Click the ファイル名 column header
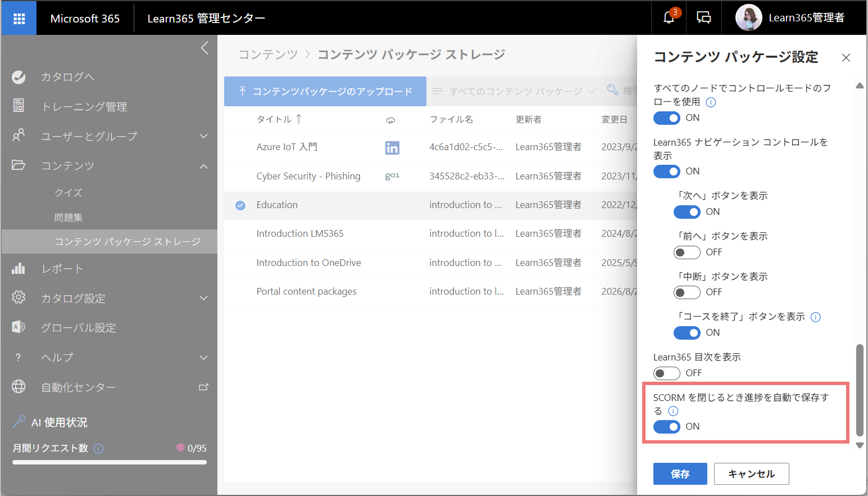 (x=451, y=119)
